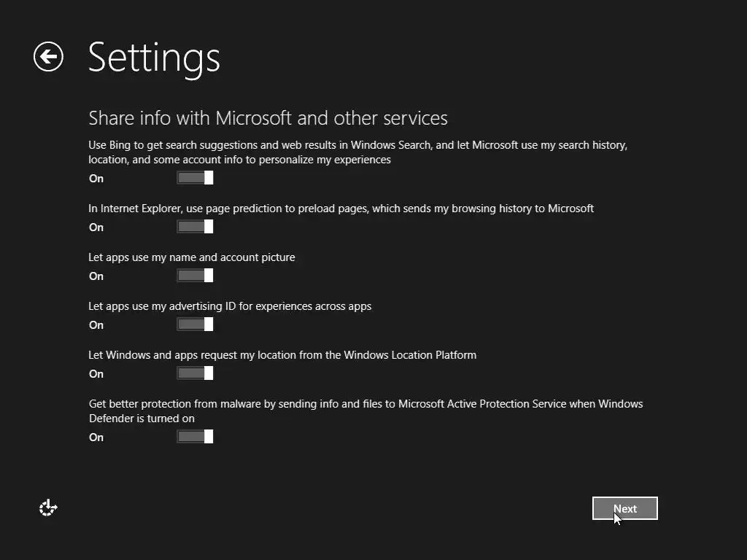Click the Windows Defender malware protection text
The height and width of the screenshot is (560, 747).
click(365, 411)
